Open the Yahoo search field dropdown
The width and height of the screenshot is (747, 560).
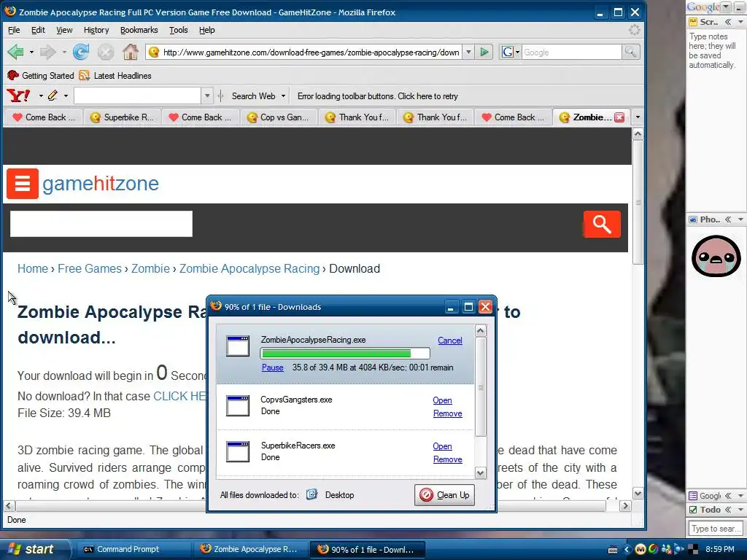pyautogui.click(x=207, y=96)
